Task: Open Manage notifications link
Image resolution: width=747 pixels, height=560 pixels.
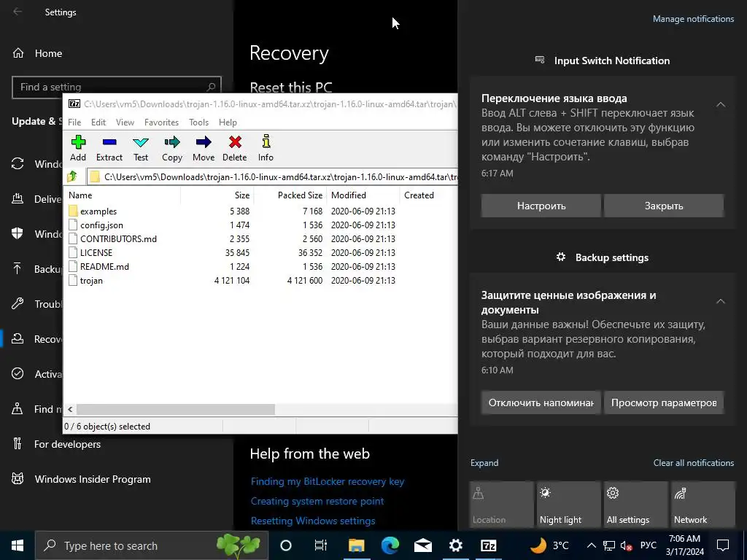Action: click(693, 19)
